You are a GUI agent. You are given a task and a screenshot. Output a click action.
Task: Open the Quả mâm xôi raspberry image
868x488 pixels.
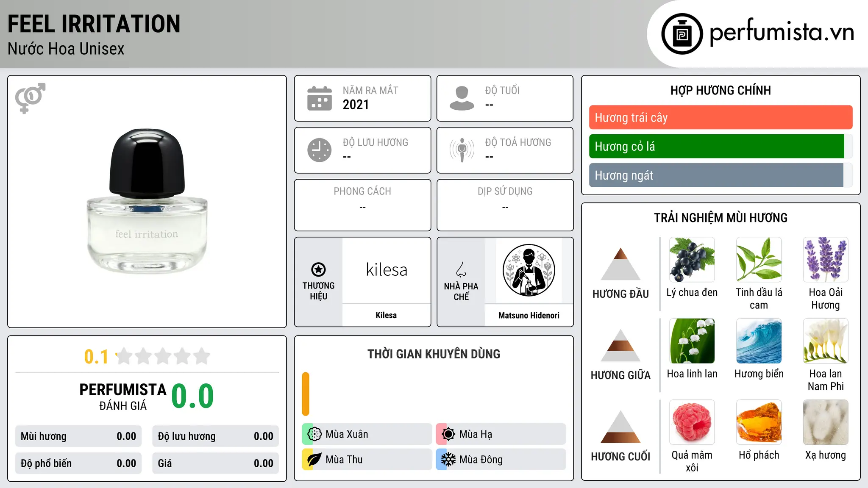692,422
